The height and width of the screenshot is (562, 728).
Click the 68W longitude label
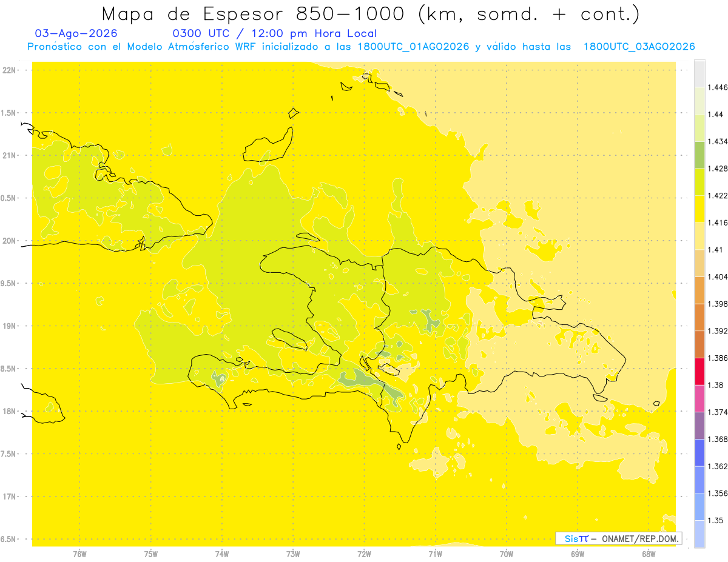[649, 554]
